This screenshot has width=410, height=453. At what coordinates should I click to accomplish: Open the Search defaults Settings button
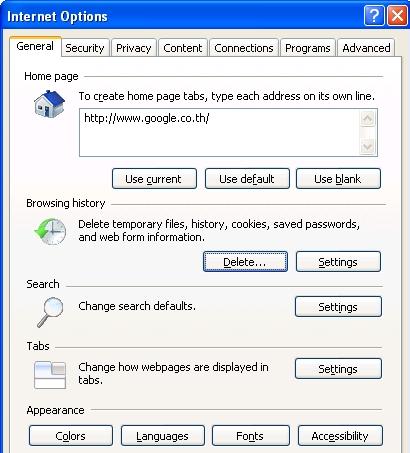pos(338,307)
